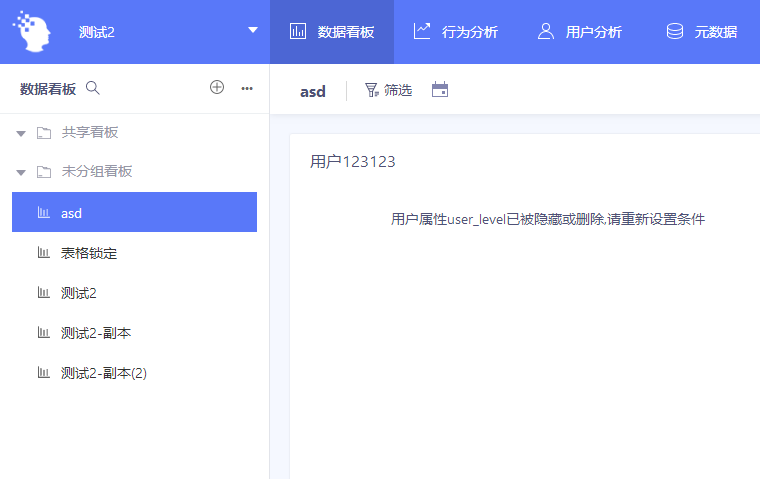Click the head logo icon
This screenshot has width=760, height=479.
click(x=33, y=31)
